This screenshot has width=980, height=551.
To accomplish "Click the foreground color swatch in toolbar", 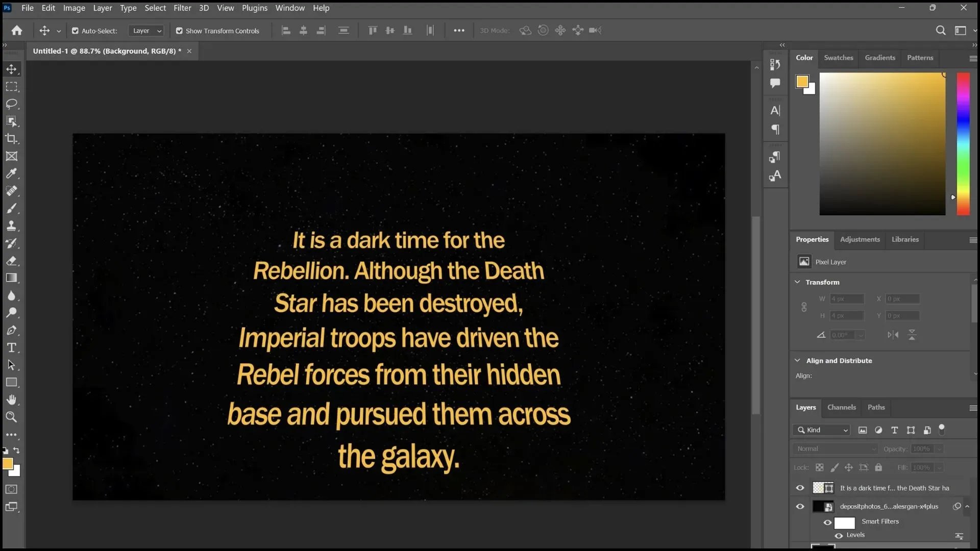I will [7, 464].
